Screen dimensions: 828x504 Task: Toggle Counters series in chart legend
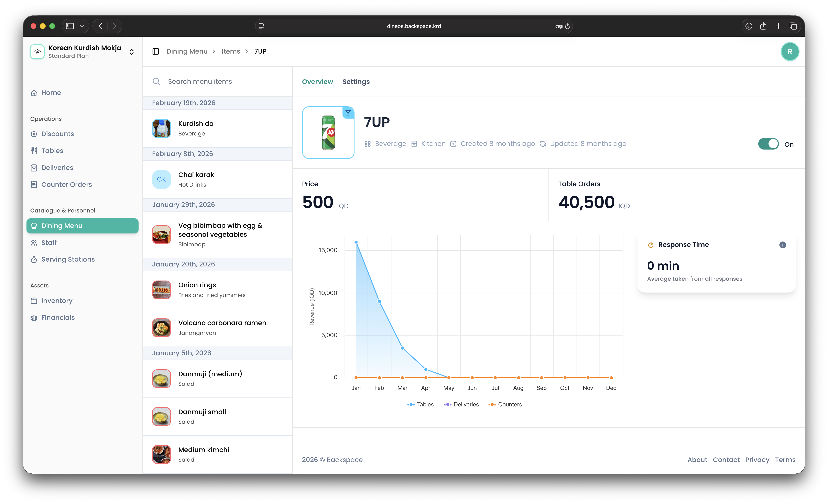(x=505, y=405)
